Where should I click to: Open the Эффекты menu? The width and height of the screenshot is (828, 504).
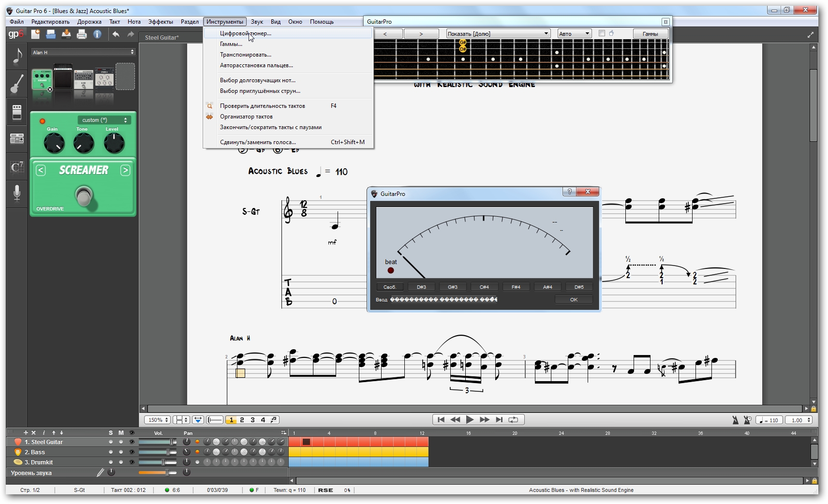tap(161, 22)
